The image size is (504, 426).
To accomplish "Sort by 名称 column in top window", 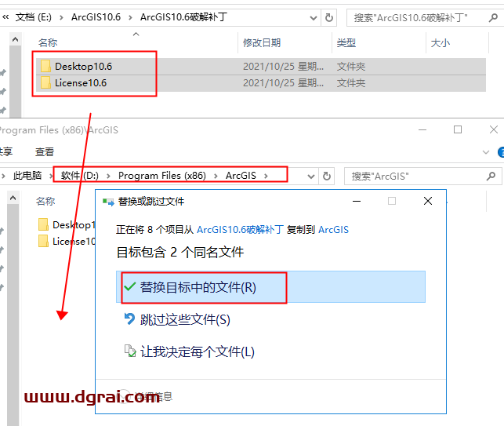I will [x=48, y=42].
